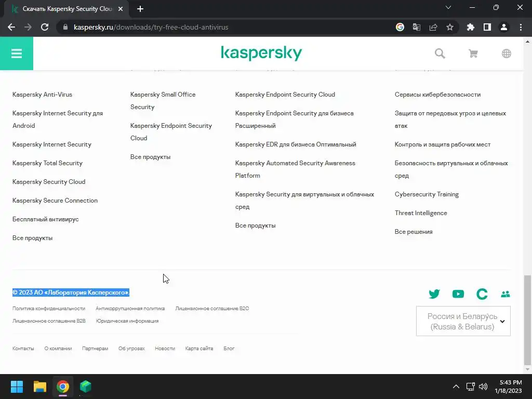Open the Chrome profile avatar
Screen dimensions: 532x399
click(504, 27)
